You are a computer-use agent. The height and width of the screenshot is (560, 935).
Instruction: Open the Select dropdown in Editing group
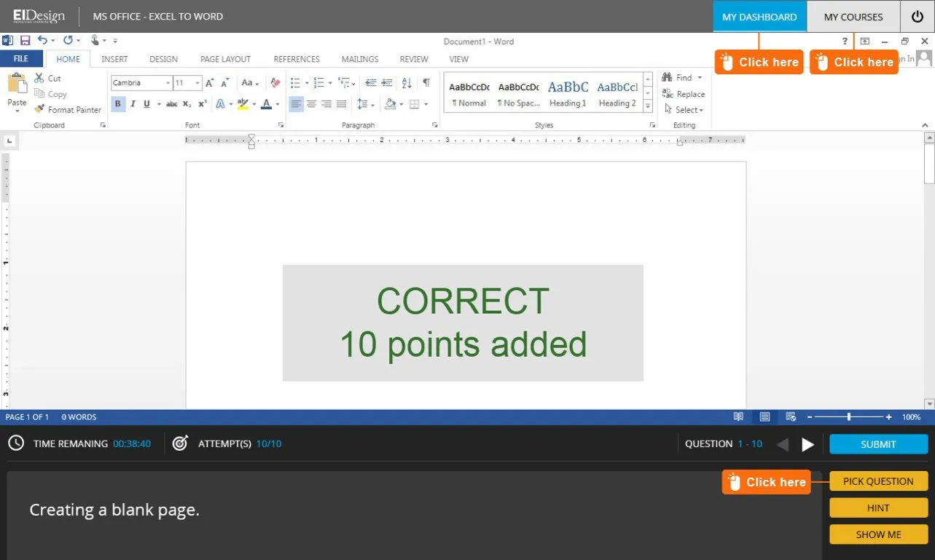684,109
